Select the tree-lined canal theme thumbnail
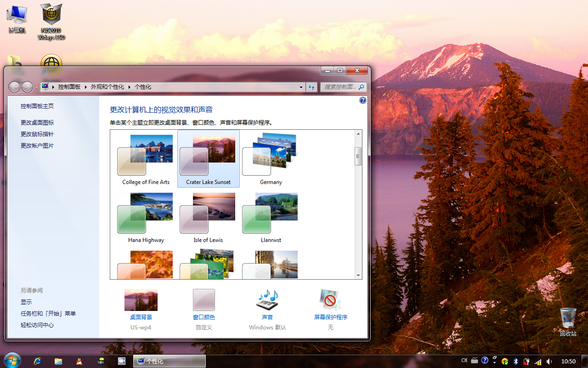Screen dimensions: 588x368 271,264
